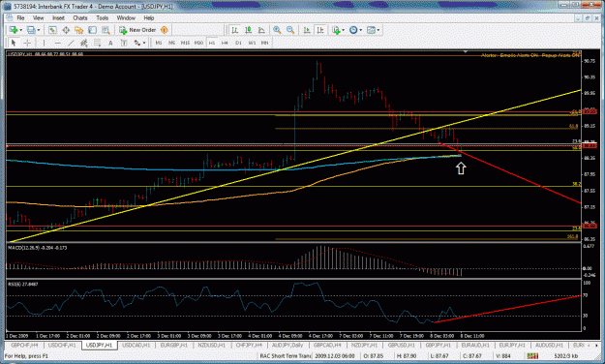This screenshot has width=605, height=364.
Task: Click the Profiles toolbar icon
Action: click(x=31, y=30)
